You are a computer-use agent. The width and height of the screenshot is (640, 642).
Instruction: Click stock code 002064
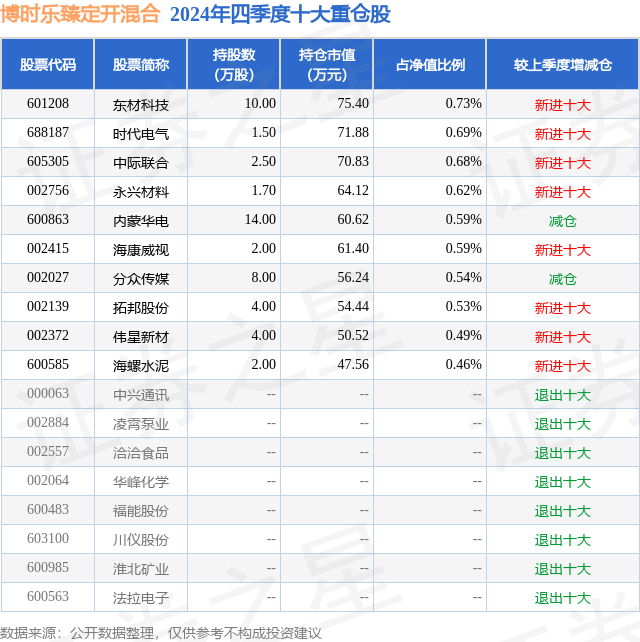pyautogui.click(x=48, y=481)
